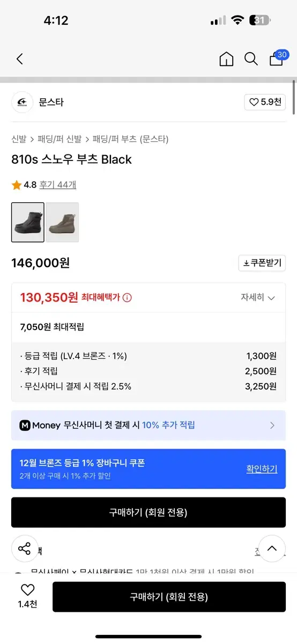297x644 pixels.
Task: Open the 무신사머니 10% 추가 적립 chevron
Action: 272,426
